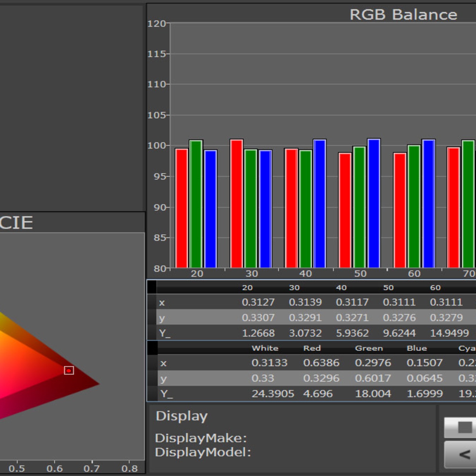Select the red primary marker in CIE chart
This screenshot has width=476, height=476.
point(69,370)
